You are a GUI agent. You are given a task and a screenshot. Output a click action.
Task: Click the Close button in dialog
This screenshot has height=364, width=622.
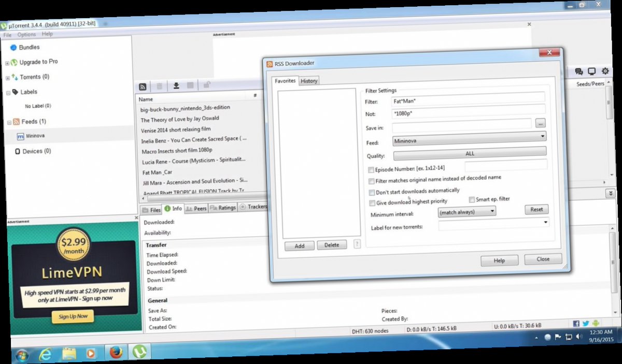point(543,259)
